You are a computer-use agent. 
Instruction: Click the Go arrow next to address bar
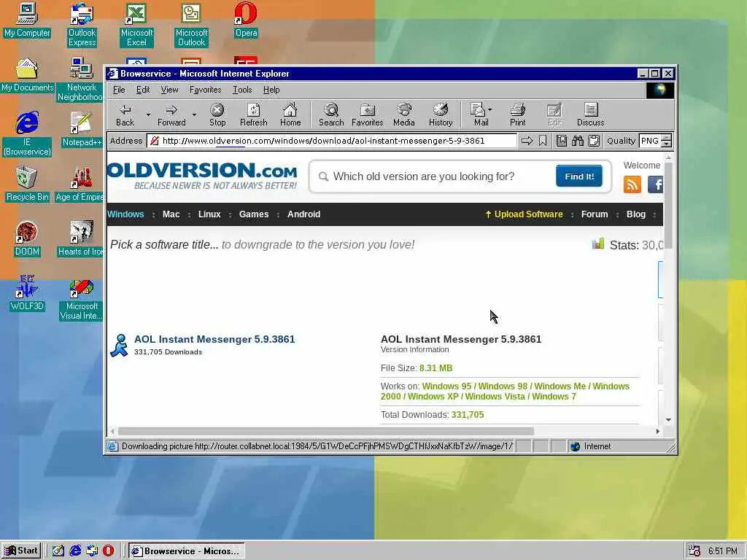point(527,141)
